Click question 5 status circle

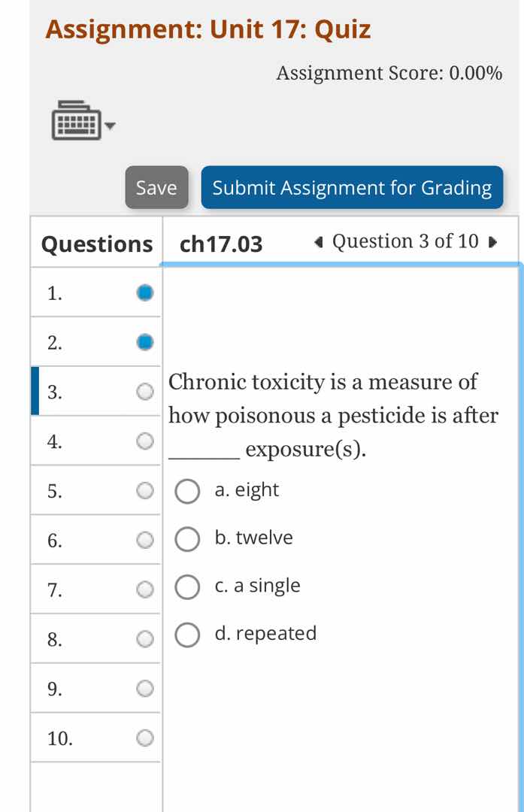click(x=145, y=491)
